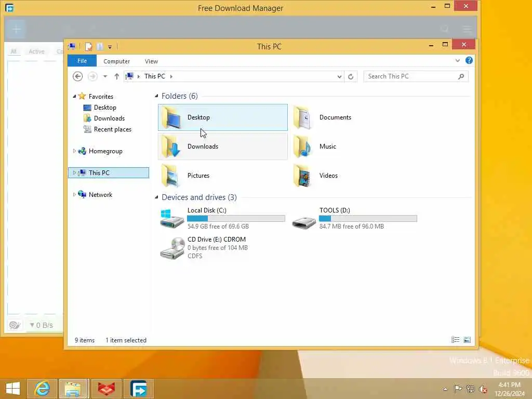Image resolution: width=532 pixels, height=399 pixels.
Task: Collapse the Favorites tree node
Action: (x=74, y=96)
